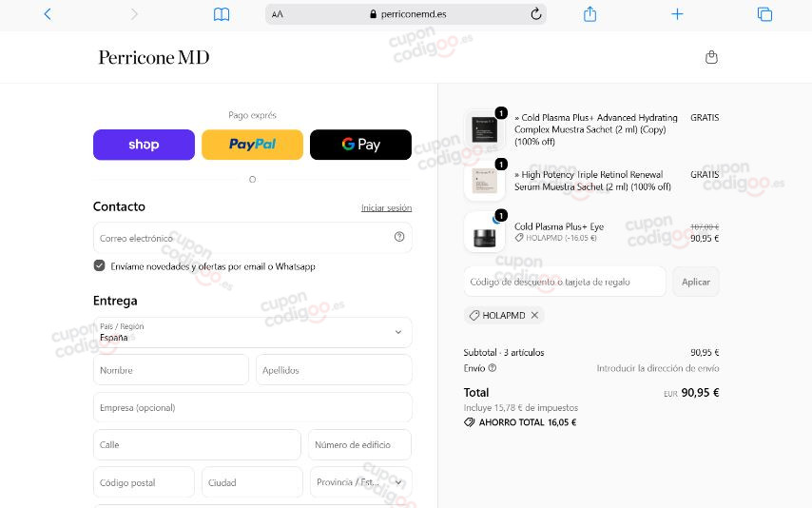
Task: Click the Contacto heading
Action: click(119, 206)
